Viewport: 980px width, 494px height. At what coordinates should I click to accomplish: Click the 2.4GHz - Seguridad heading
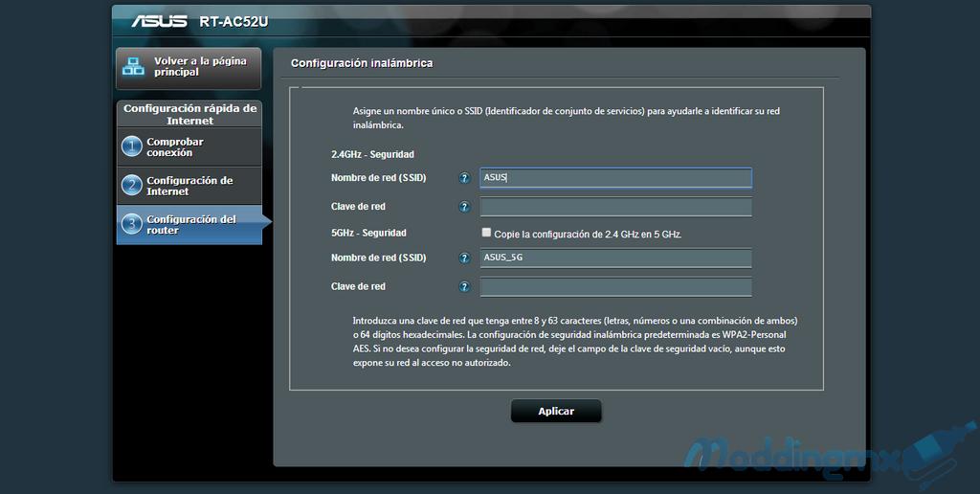click(x=372, y=154)
